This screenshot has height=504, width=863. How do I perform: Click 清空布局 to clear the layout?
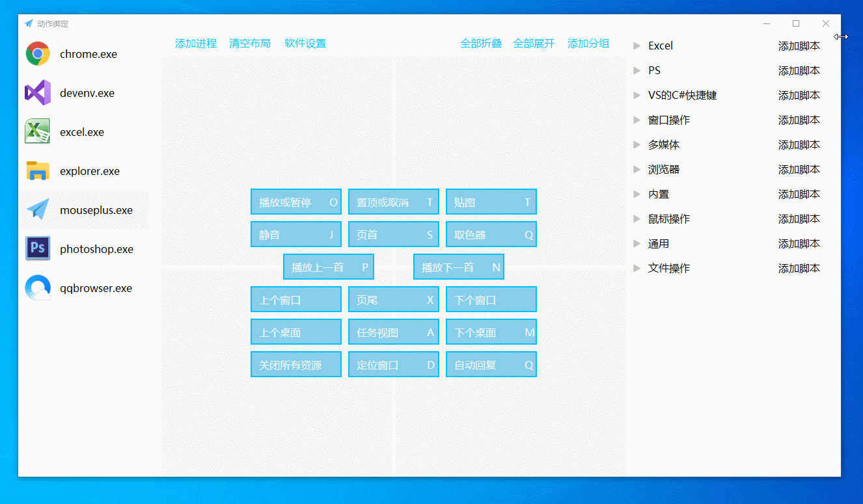(250, 43)
